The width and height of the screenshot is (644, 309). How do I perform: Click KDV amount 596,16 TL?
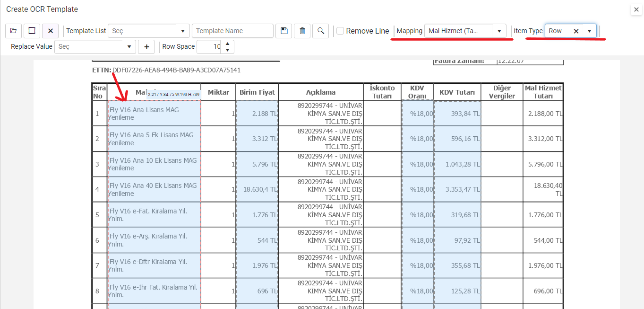465,139
